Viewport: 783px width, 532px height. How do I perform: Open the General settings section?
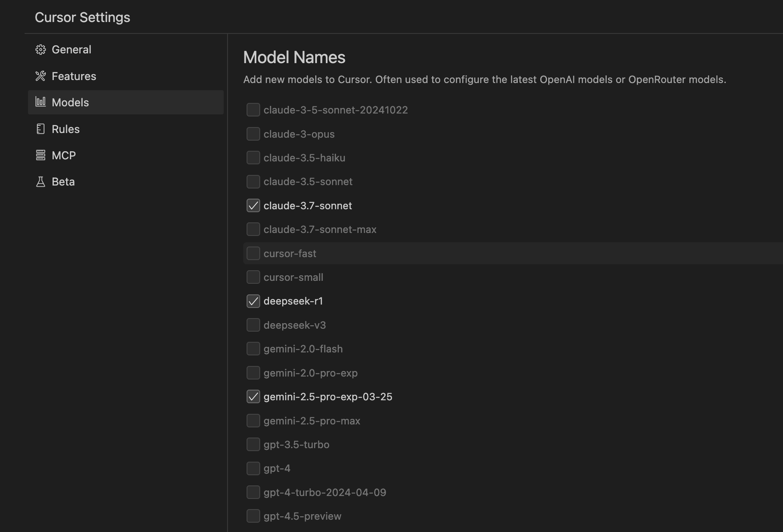coord(126,50)
